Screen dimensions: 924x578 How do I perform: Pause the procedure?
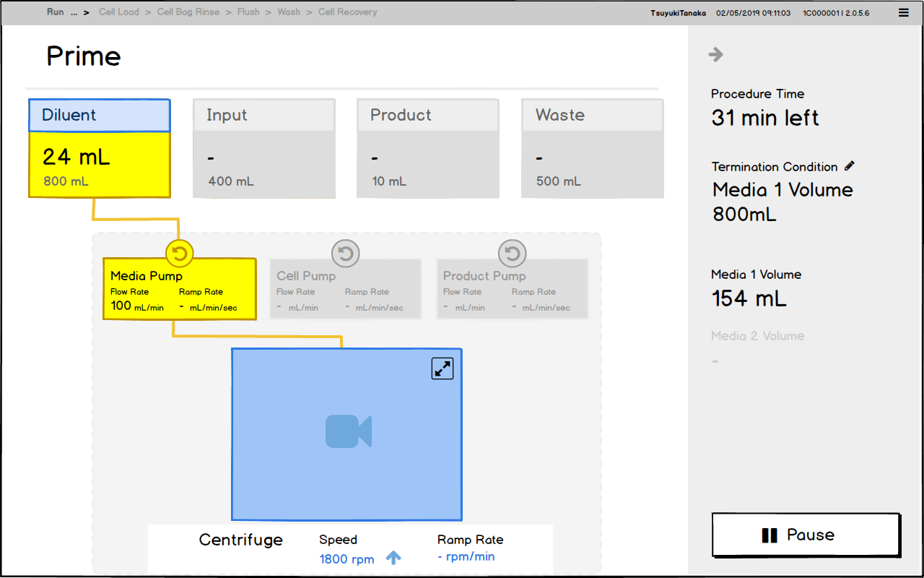click(806, 535)
